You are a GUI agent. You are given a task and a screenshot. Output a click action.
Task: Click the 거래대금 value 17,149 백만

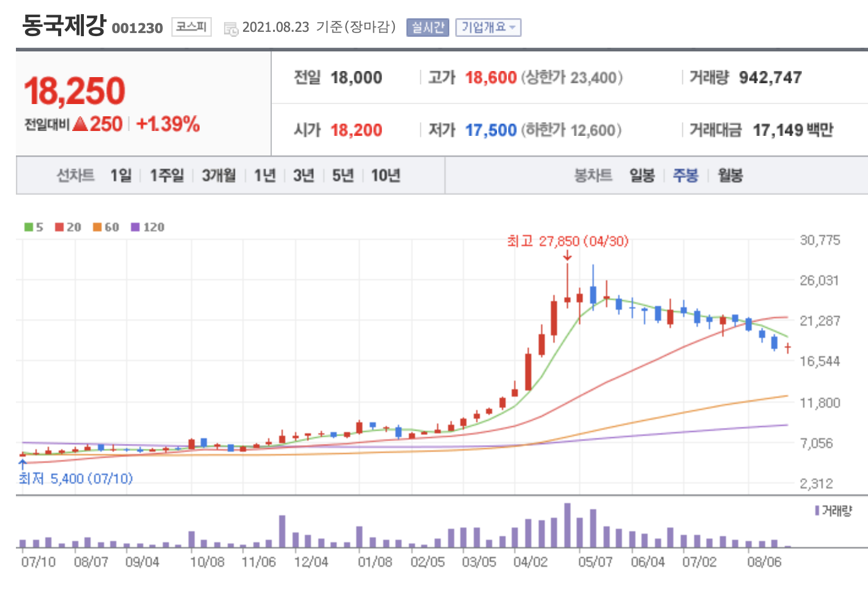pos(793,130)
